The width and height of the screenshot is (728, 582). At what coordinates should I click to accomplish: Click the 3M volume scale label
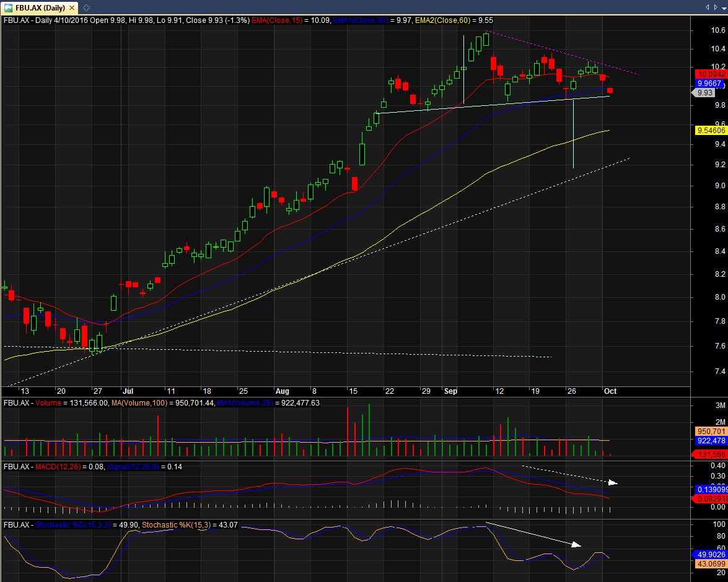tap(720, 406)
